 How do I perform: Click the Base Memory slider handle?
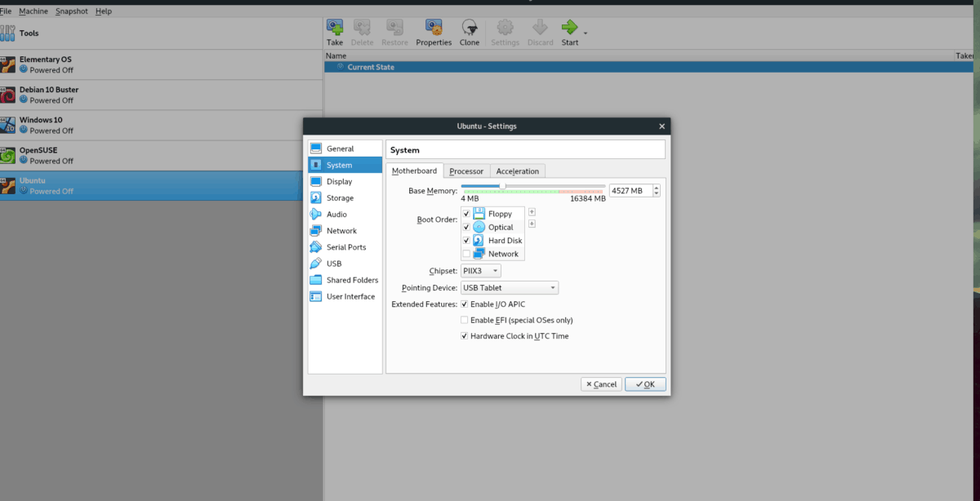pyautogui.click(x=502, y=186)
